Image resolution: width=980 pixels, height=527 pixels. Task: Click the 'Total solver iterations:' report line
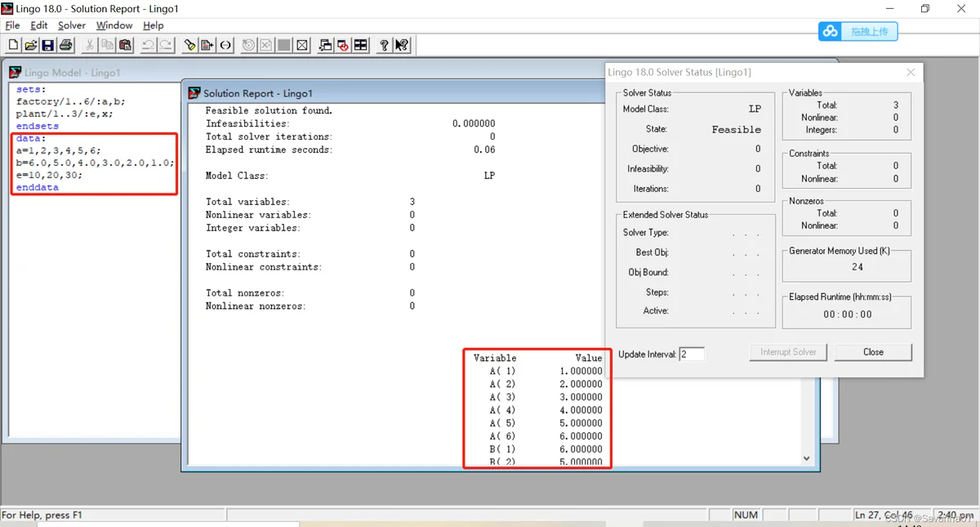269,136
